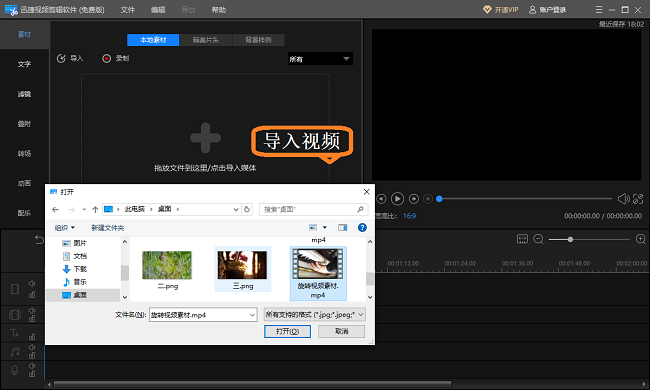Click the dialog refresh icon
Viewport: 650px width, 390px height.
(247, 209)
